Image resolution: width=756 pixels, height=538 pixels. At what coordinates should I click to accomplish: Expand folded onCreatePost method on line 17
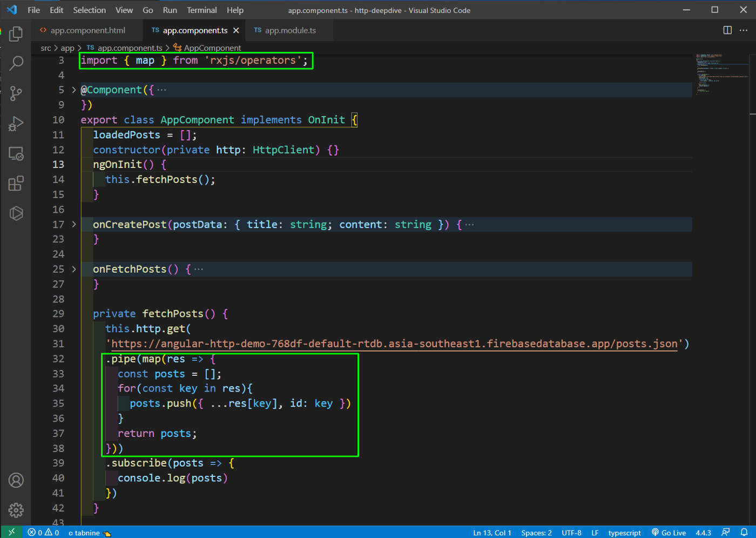[x=74, y=224]
